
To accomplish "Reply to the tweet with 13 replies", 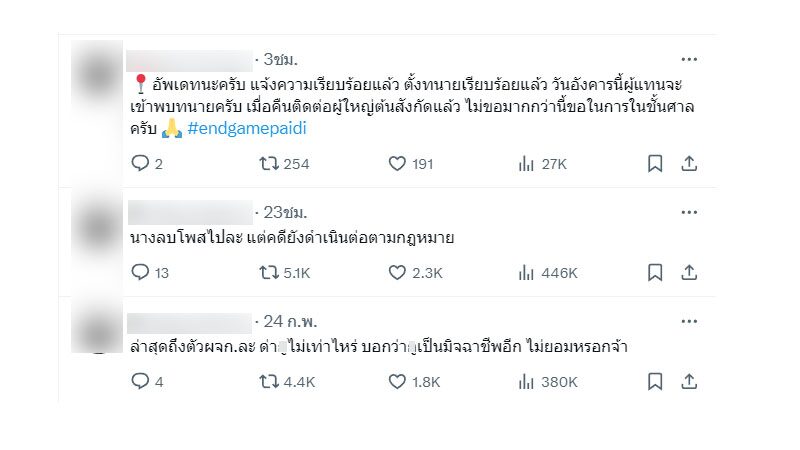I will (x=140, y=272).
